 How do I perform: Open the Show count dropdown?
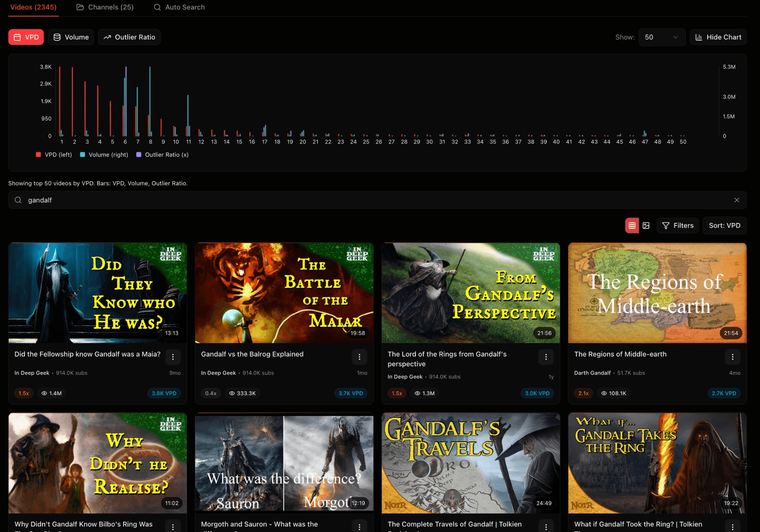click(x=661, y=37)
